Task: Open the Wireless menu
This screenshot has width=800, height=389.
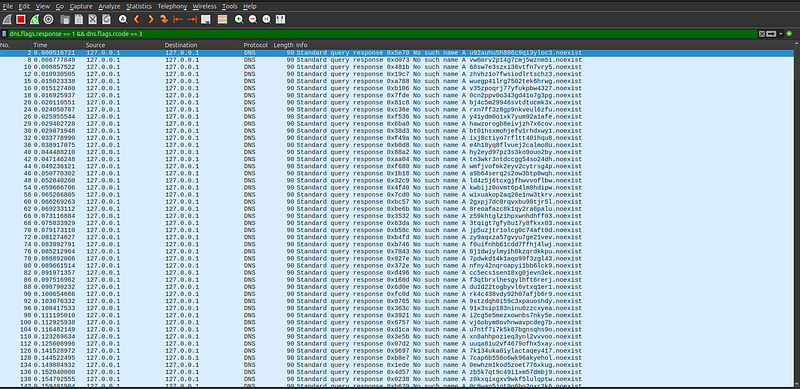Action: [x=205, y=6]
